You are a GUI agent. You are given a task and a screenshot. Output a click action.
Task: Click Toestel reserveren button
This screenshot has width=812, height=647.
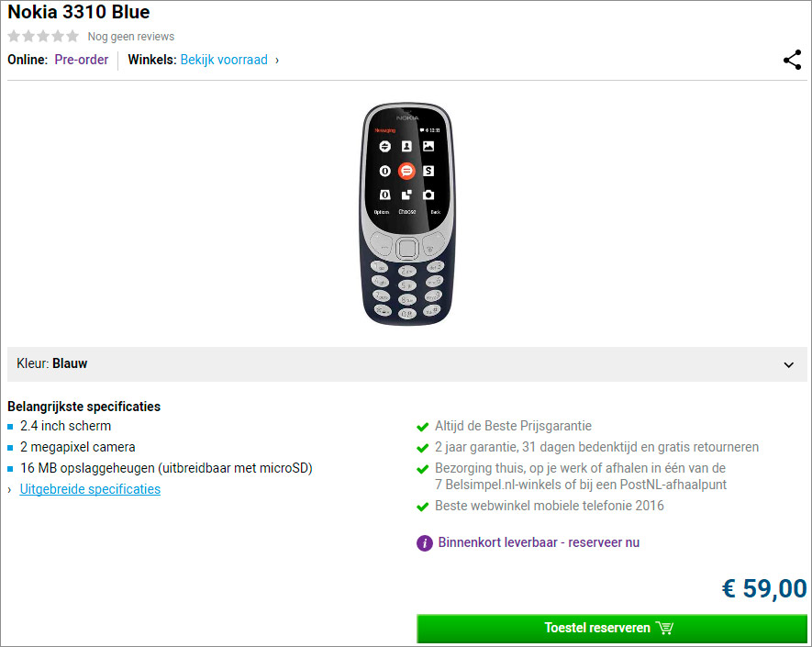point(612,629)
